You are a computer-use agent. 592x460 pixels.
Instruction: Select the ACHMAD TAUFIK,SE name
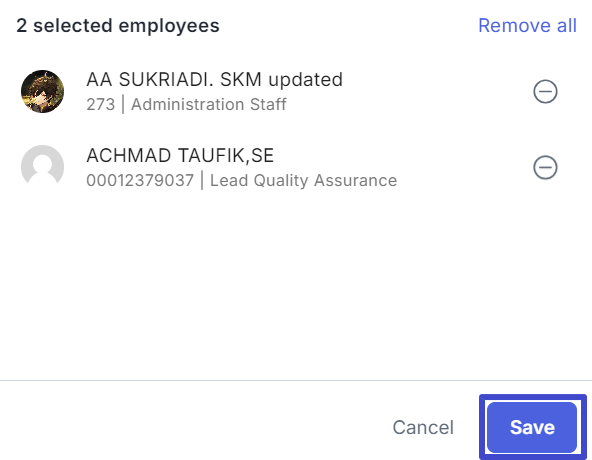[180, 155]
